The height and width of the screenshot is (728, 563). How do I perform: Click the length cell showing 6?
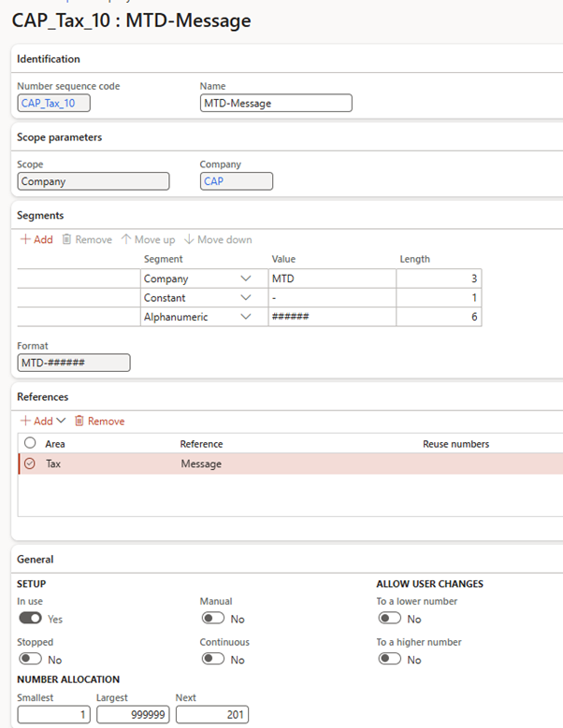[x=439, y=317]
